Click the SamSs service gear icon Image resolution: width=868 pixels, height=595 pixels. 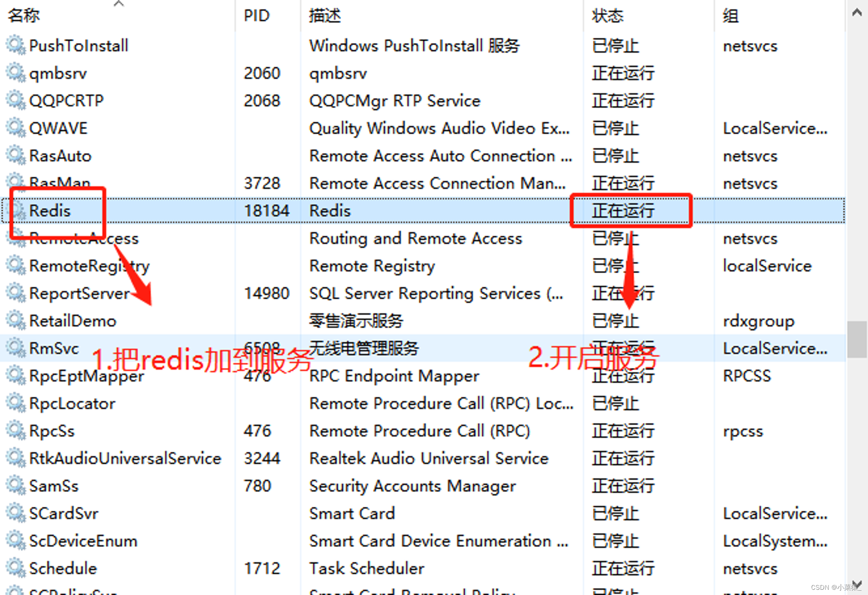(16, 486)
